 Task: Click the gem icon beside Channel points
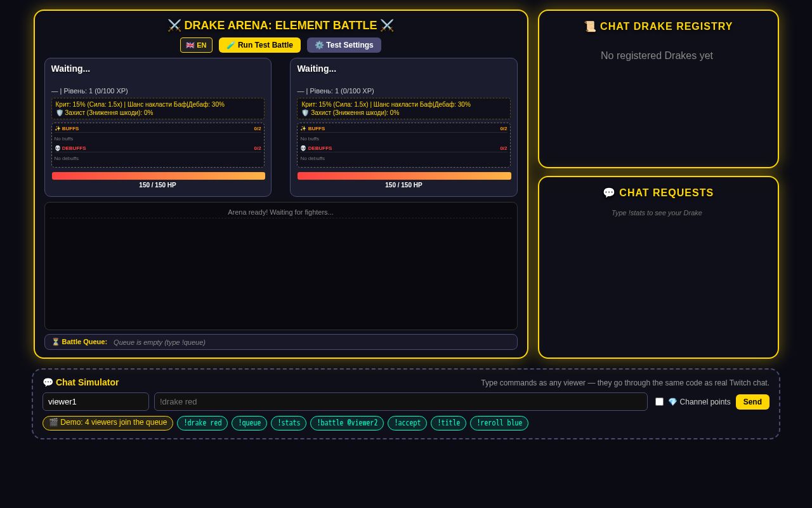[672, 402]
